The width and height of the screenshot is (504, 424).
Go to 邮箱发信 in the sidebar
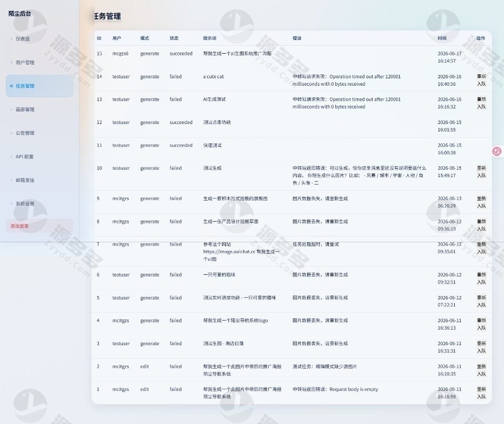[39, 180]
